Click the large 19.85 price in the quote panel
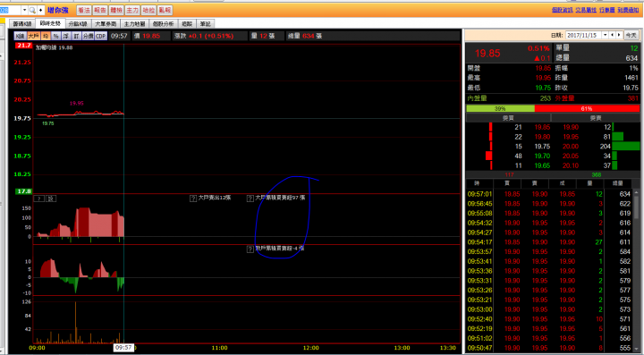This screenshot has height=355, width=644. coord(487,54)
